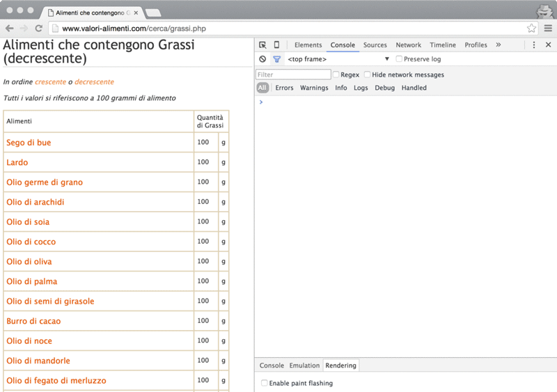Toggle the device mode phone icon
The height and width of the screenshot is (392, 557).
coord(276,45)
